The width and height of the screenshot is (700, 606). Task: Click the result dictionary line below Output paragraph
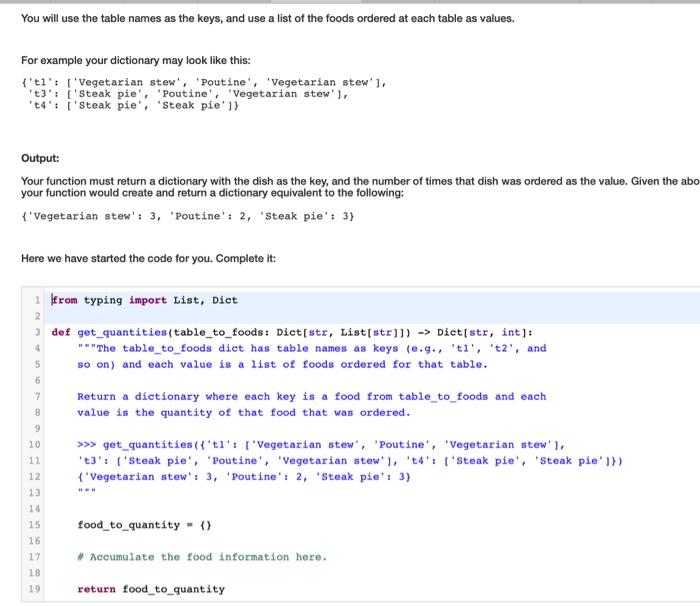tap(188, 216)
